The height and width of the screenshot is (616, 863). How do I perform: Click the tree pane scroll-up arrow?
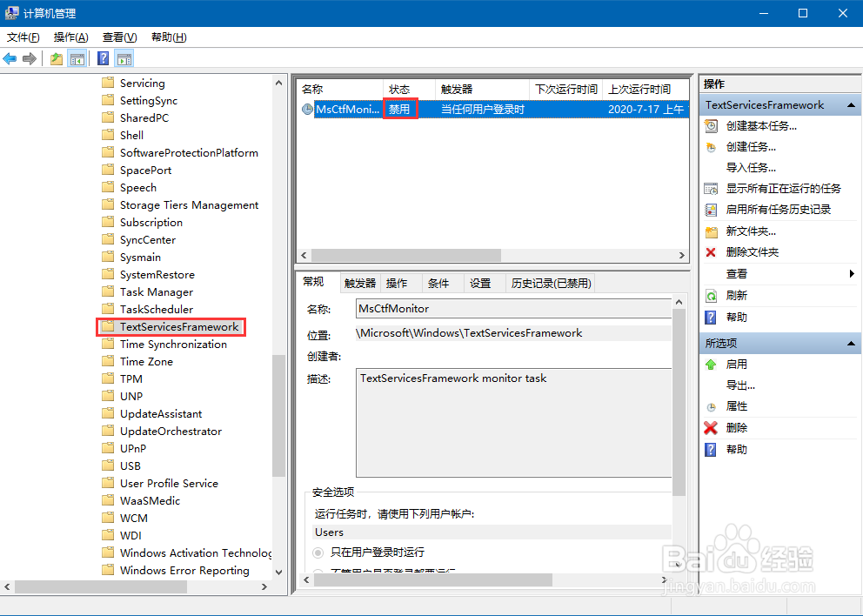278,84
